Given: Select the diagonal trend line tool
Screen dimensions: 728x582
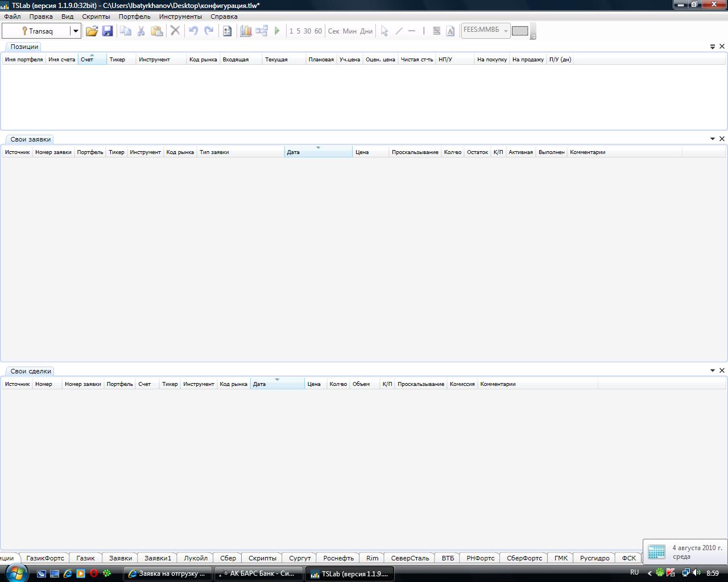Looking at the screenshot, I should click(x=399, y=31).
